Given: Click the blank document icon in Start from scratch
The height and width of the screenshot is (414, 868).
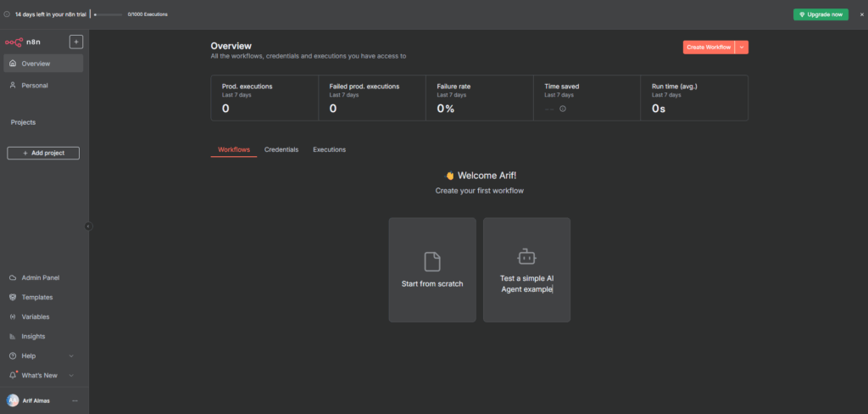Looking at the screenshot, I should (x=432, y=261).
